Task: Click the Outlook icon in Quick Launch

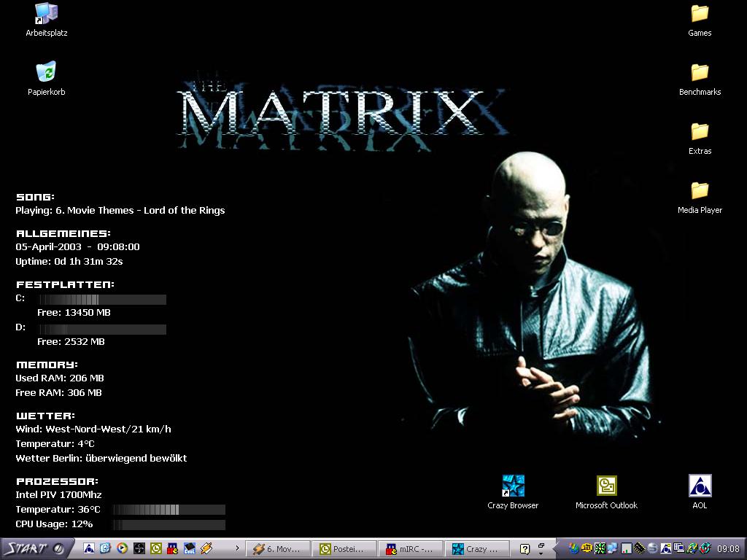Action: [x=156, y=548]
